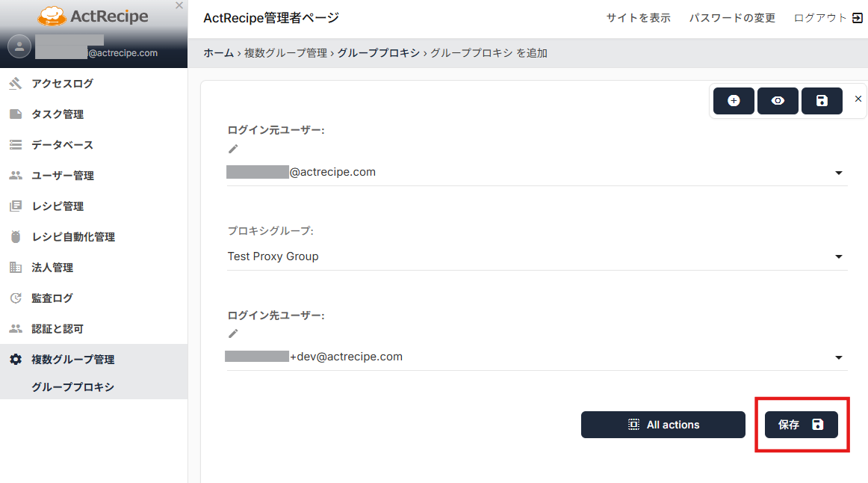Click the icon next to タスク管理
Viewport: 868px width, 483px height.
16,114
